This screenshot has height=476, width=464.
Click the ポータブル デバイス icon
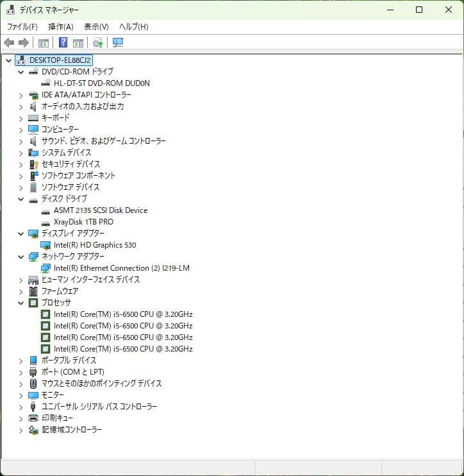pyautogui.click(x=33, y=361)
